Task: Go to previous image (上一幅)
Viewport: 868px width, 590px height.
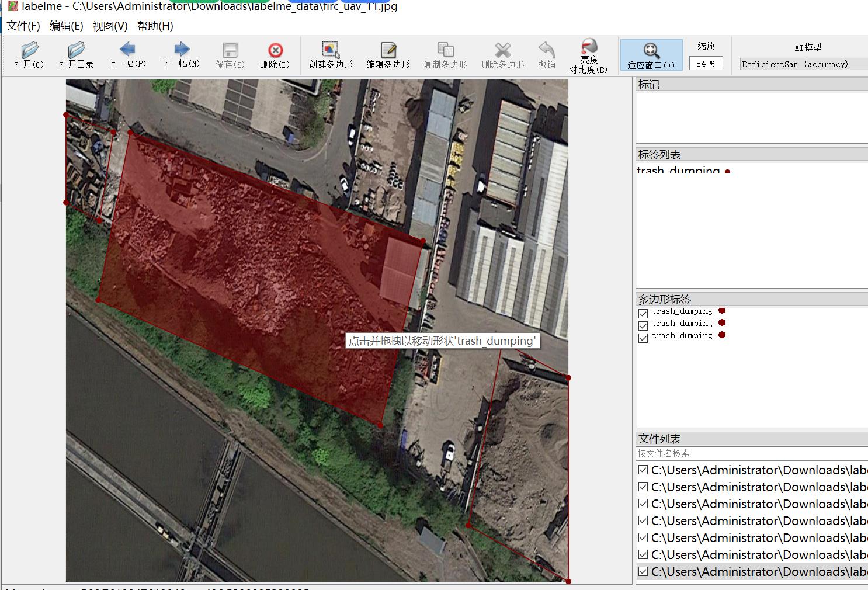Action: pos(127,55)
